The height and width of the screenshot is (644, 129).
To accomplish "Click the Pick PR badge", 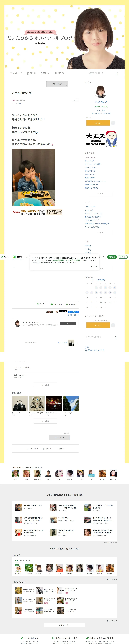I will pos(75,100).
